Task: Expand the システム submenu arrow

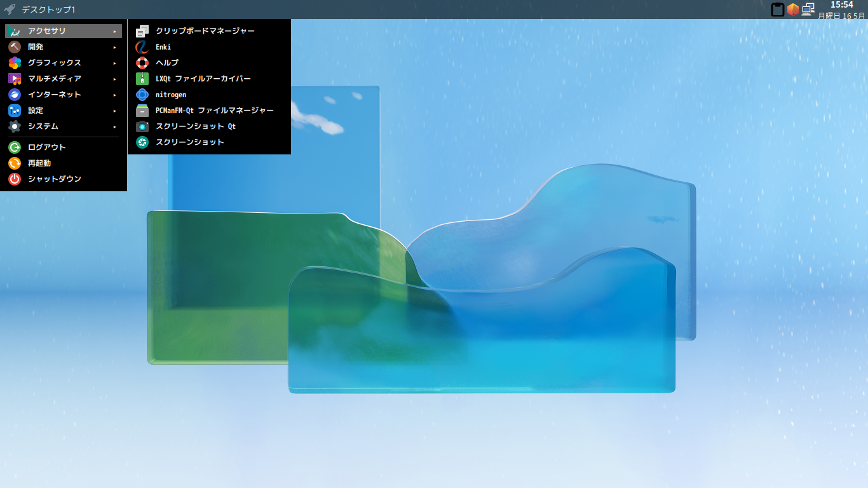Action: coord(115,126)
